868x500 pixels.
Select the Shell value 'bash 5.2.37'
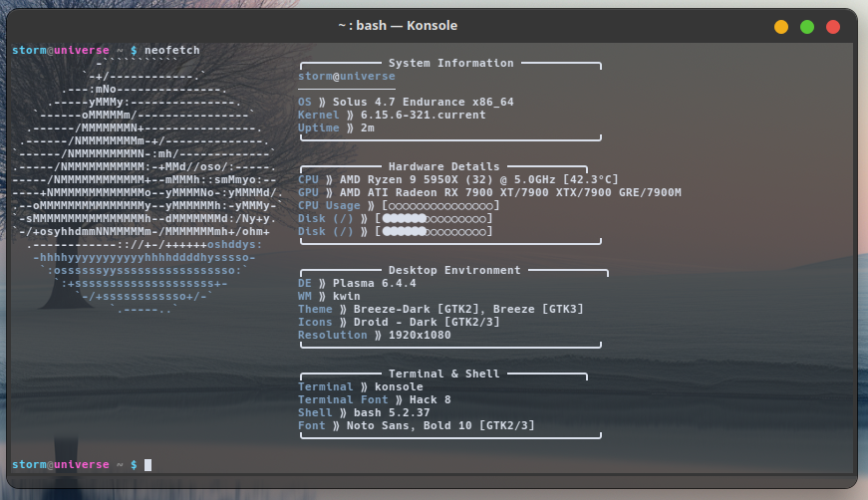[x=392, y=412]
